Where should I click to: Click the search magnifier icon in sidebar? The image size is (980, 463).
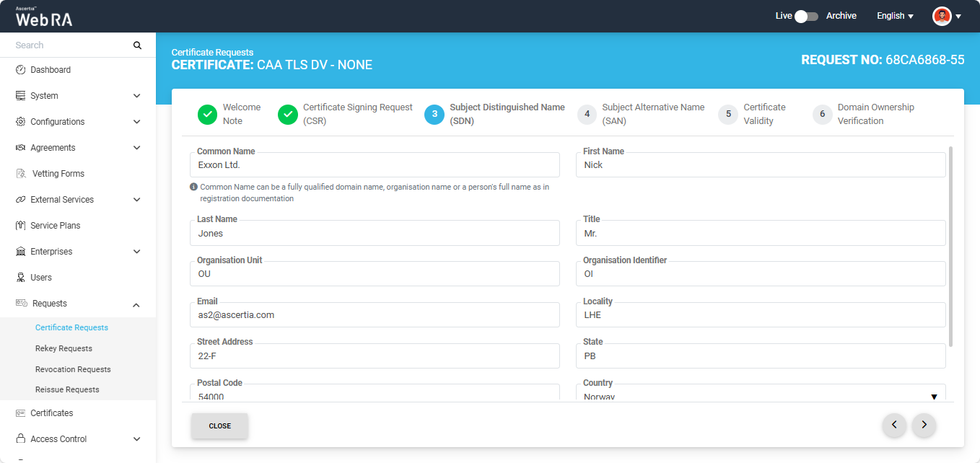point(137,45)
